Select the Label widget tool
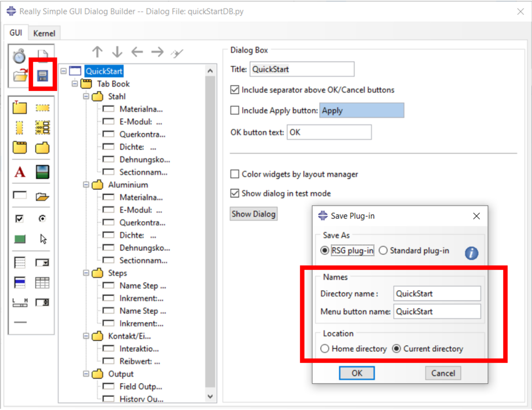 pos(20,172)
